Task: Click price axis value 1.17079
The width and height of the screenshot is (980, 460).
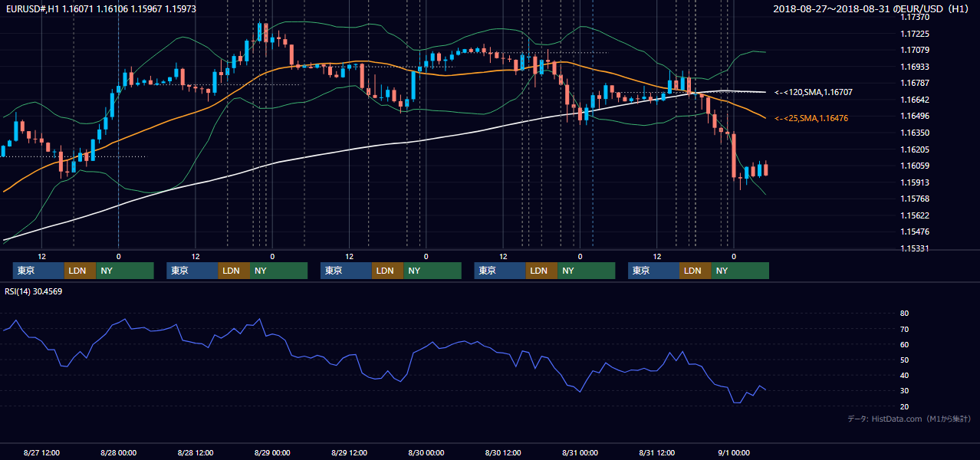Action: 915,51
